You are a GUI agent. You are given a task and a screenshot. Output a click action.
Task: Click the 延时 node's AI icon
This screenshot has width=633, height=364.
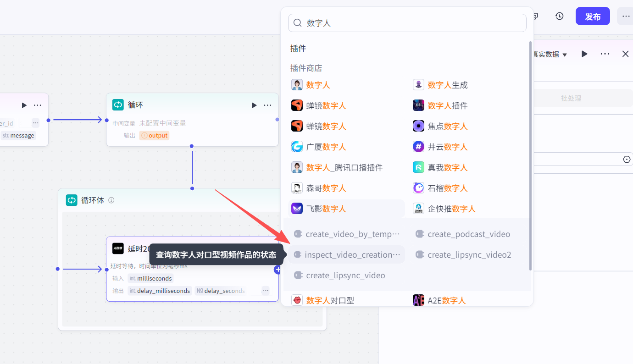pos(118,248)
